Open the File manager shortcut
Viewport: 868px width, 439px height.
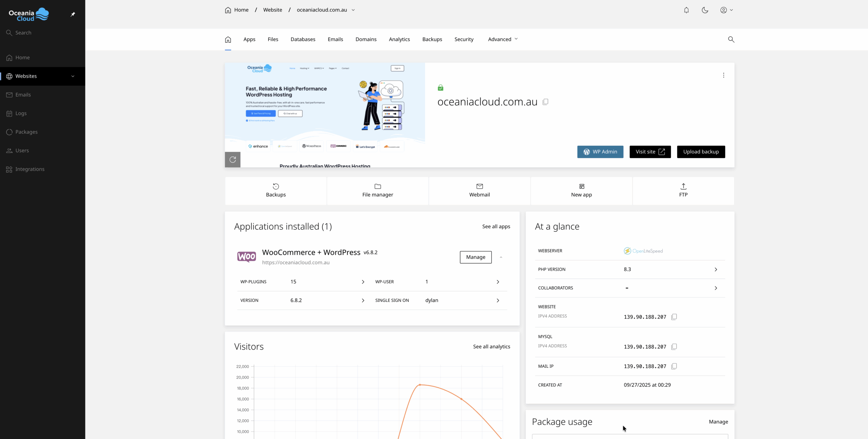coord(377,191)
